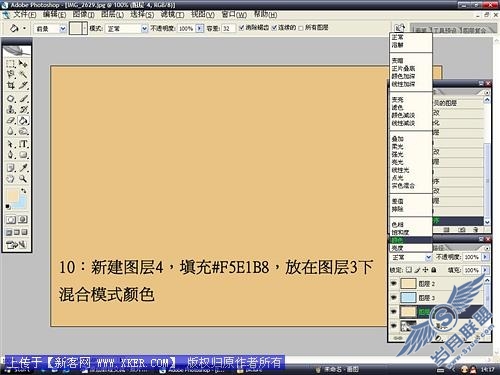Select the Shape tool
The width and height of the screenshot is (500, 375).
pyautogui.click(x=23, y=155)
